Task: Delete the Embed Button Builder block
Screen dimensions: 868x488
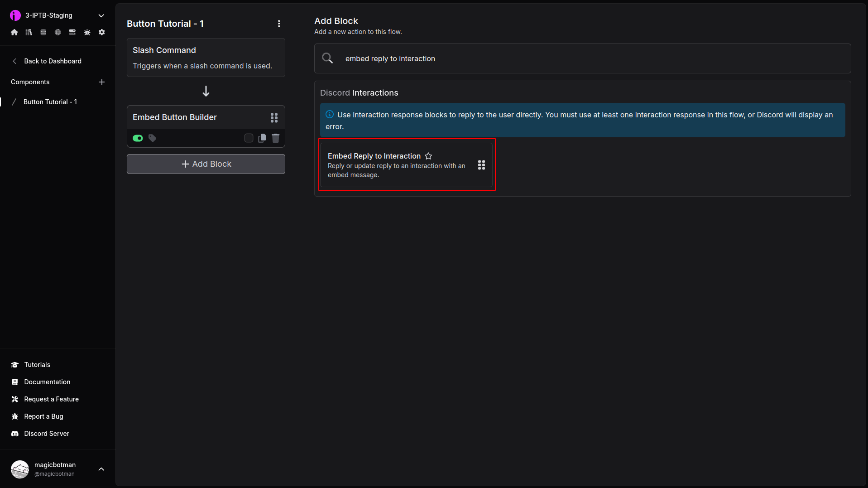Action: 276,138
